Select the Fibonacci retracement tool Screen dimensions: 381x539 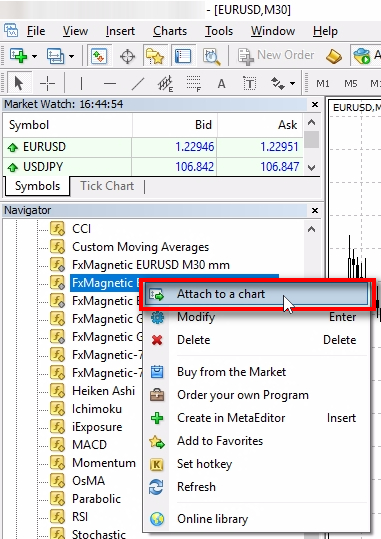click(194, 84)
